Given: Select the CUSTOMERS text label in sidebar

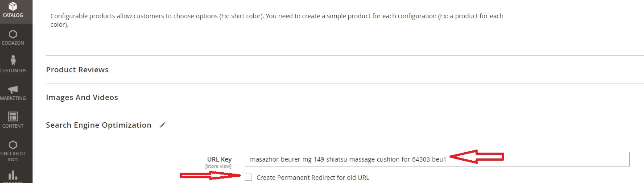Looking at the screenshot, I should pos(13,71).
